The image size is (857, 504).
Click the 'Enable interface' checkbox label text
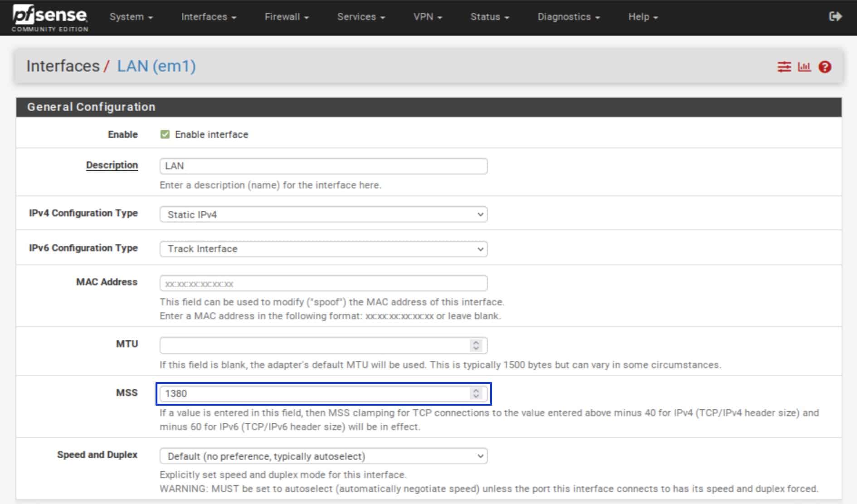[212, 135]
